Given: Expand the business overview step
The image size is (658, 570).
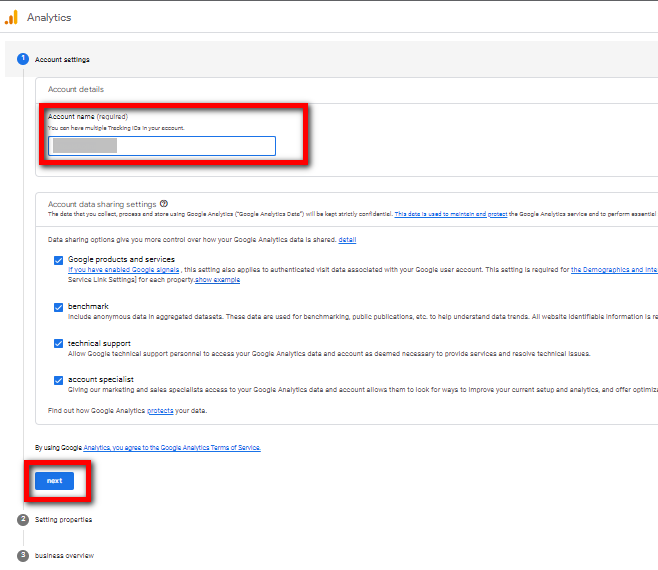Looking at the screenshot, I should coord(64,556).
